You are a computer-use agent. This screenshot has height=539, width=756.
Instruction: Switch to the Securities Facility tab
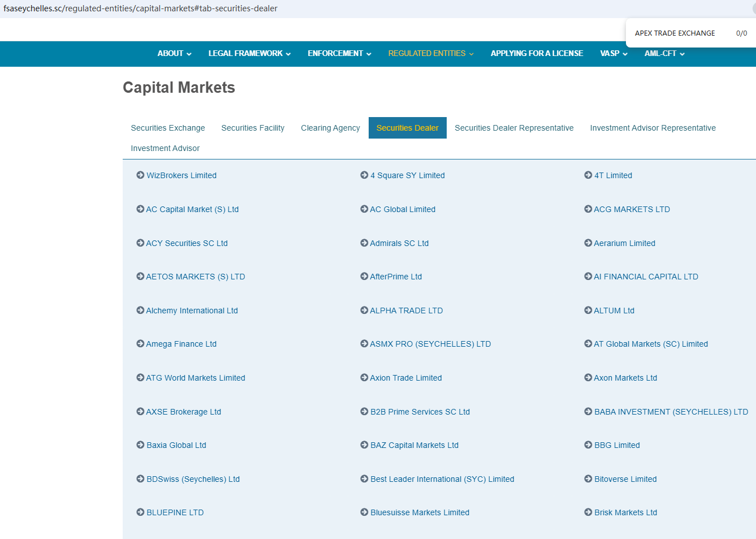coord(253,128)
